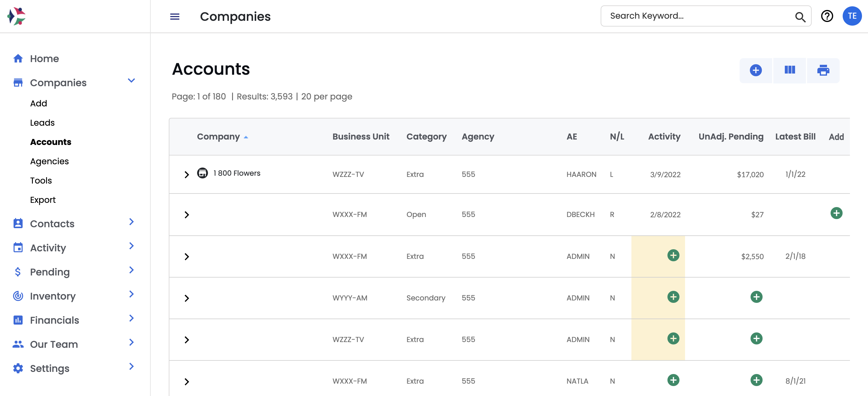Open the column chooser icon
Screen dimensions: 868x396
790,70
